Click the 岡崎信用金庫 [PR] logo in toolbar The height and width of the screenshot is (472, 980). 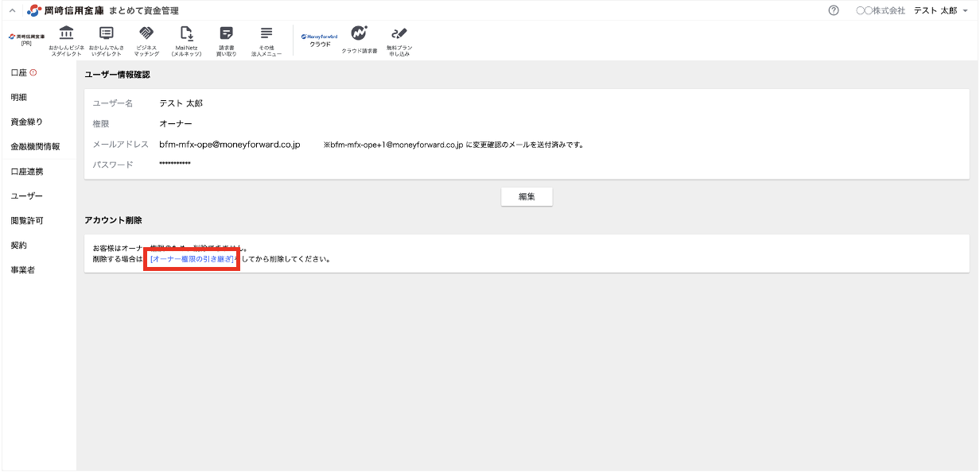26,39
